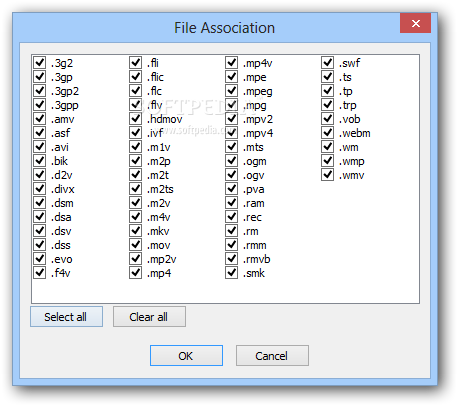This screenshot has height=406, width=458.
Task: Toggle the .mpe checkbox
Action: point(232,77)
